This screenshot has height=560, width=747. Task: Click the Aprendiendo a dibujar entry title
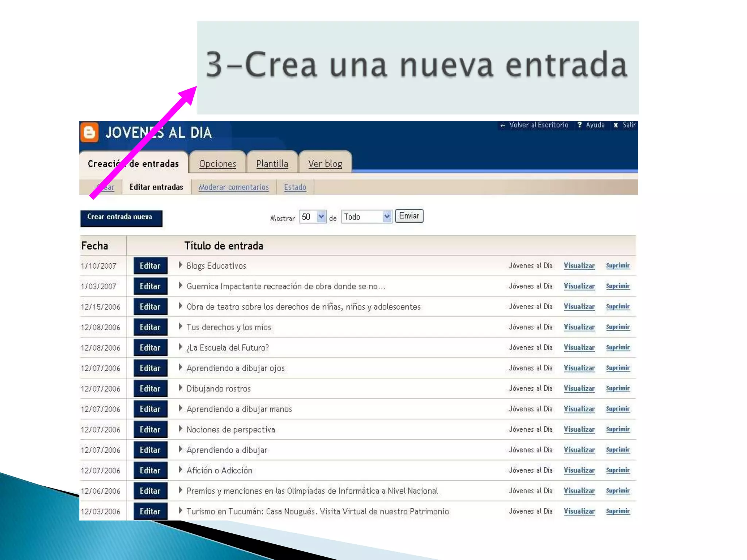click(x=227, y=450)
